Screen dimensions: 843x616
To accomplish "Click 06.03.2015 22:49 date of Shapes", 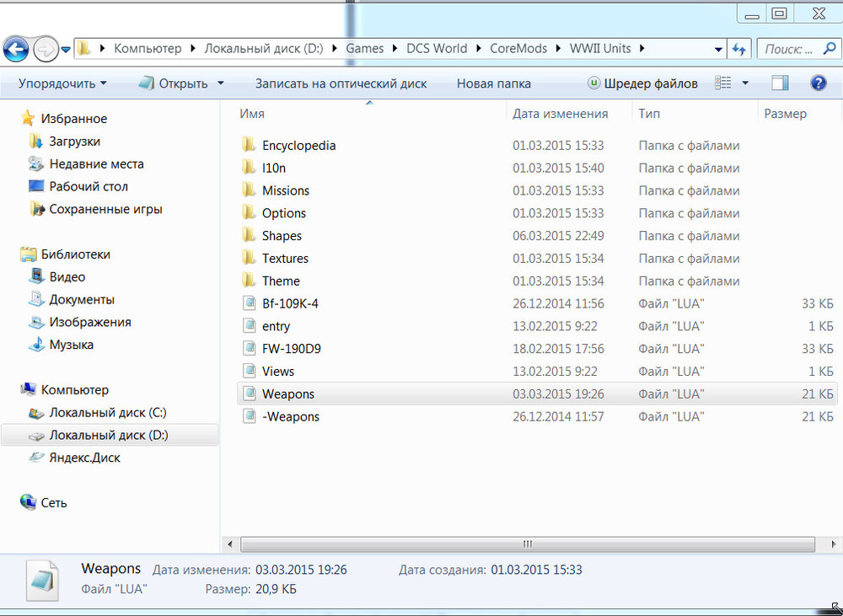I will (x=558, y=235).
